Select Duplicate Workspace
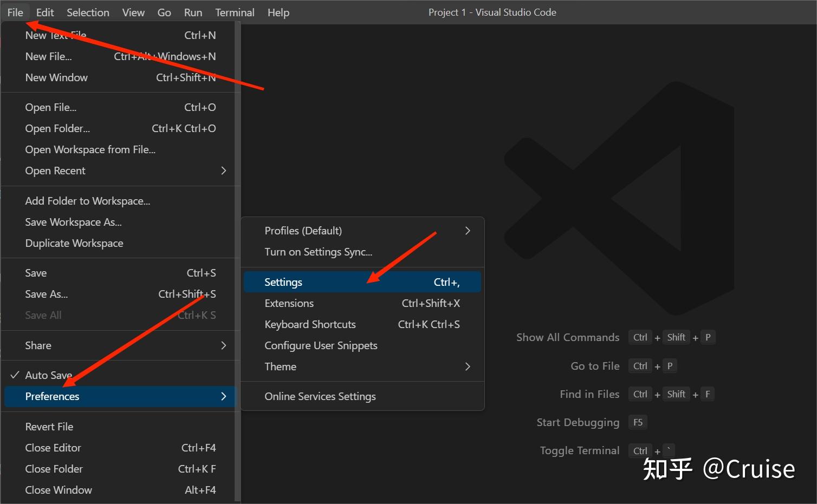The image size is (817, 504). click(74, 243)
